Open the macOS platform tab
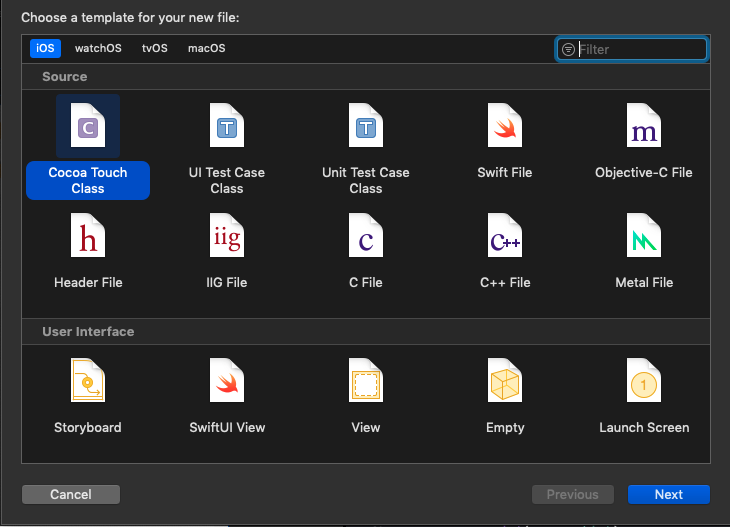The image size is (730, 527). pos(207,48)
